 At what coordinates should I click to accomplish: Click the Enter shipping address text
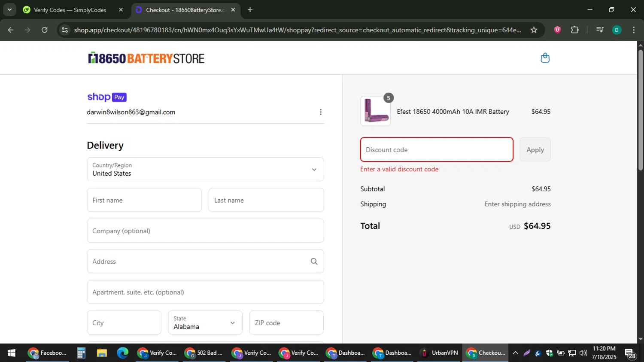tap(518, 204)
